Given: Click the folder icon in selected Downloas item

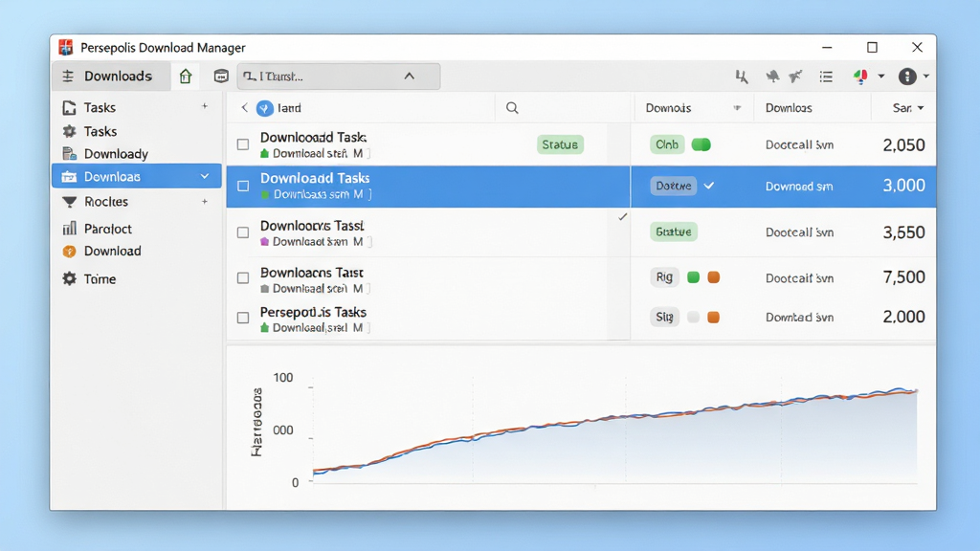Looking at the screenshot, I should [x=69, y=177].
